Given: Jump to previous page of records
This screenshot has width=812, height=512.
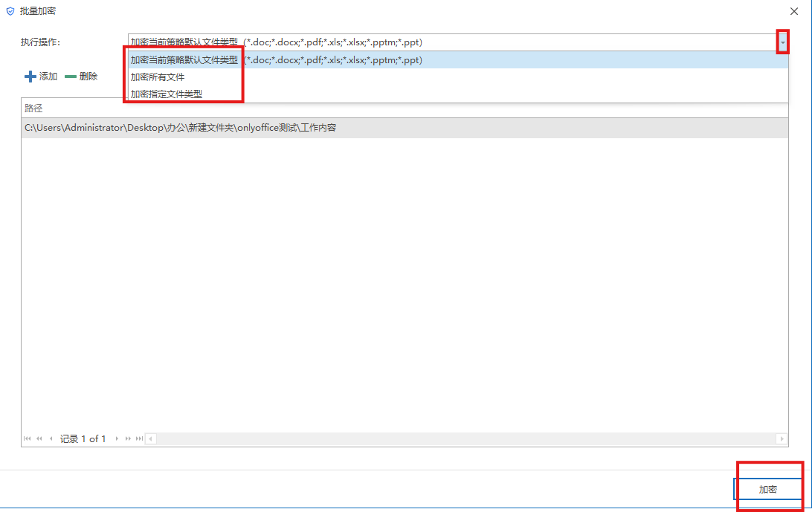Looking at the screenshot, I should (x=39, y=439).
